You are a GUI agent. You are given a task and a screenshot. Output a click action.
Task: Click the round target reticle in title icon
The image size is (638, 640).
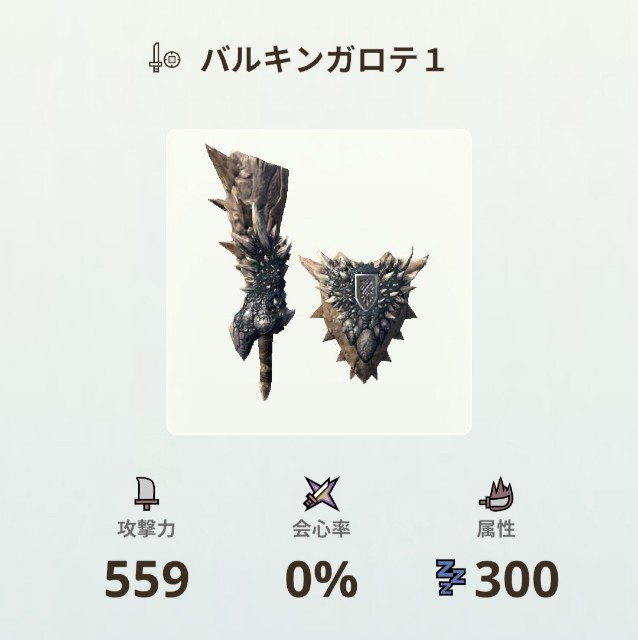tap(172, 60)
